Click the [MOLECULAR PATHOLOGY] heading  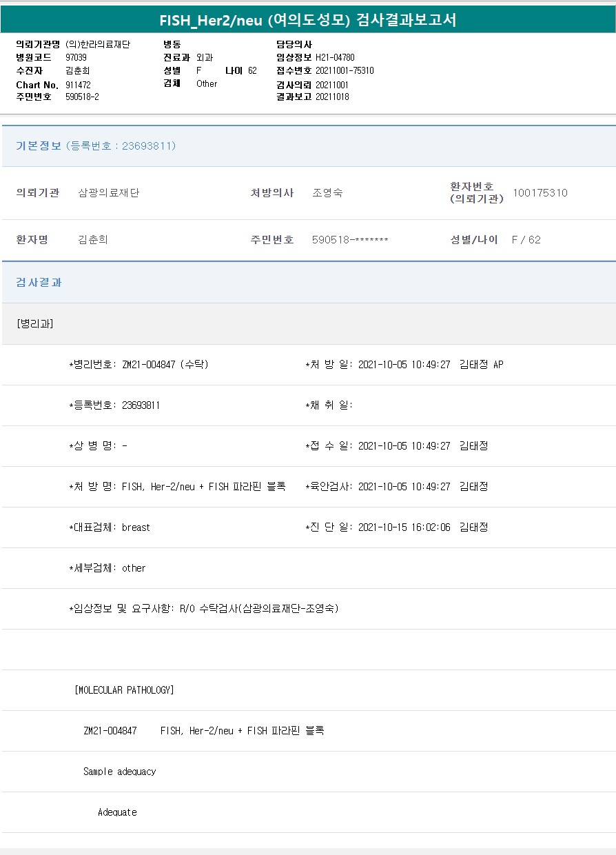pyautogui.click(x=124, y=690)
